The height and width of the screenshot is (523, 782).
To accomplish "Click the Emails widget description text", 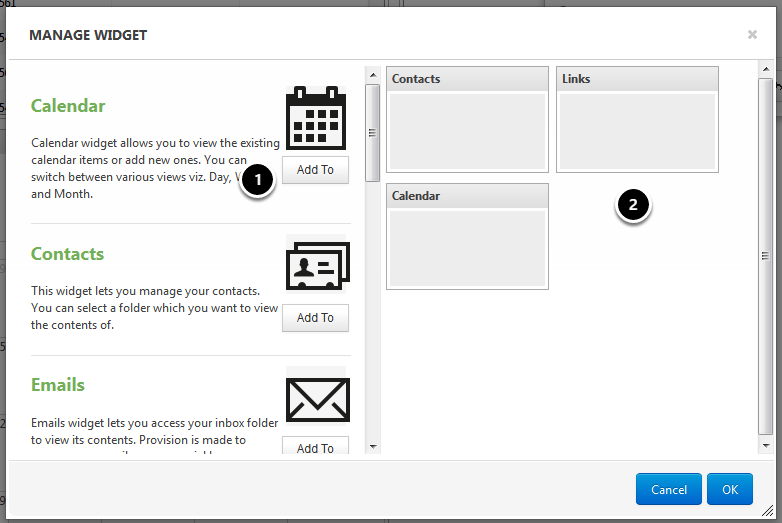I will tap(154, 438).
